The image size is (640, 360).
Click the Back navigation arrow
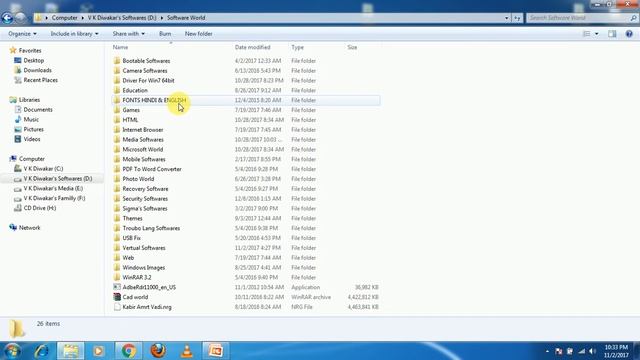[7, 18]
